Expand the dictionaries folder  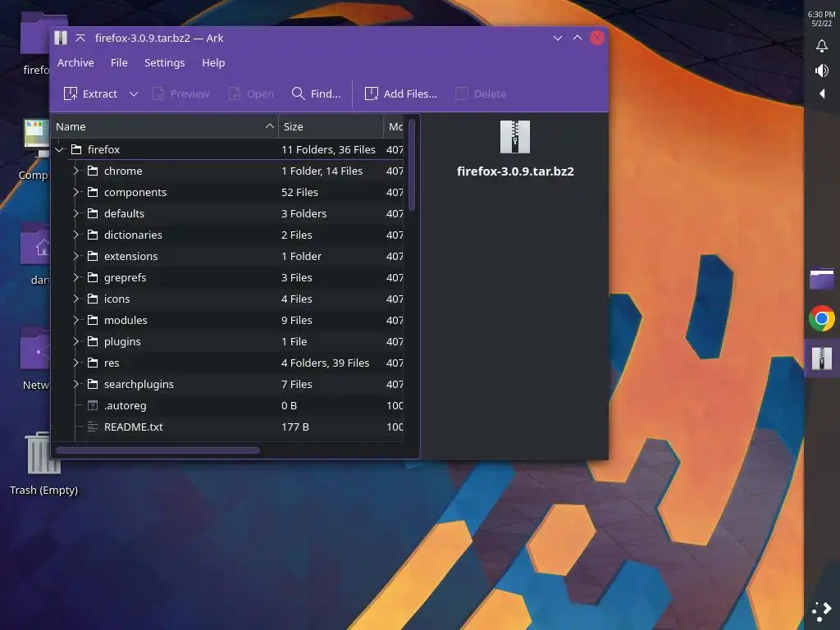pyautogui.click(x=76, y=235)
